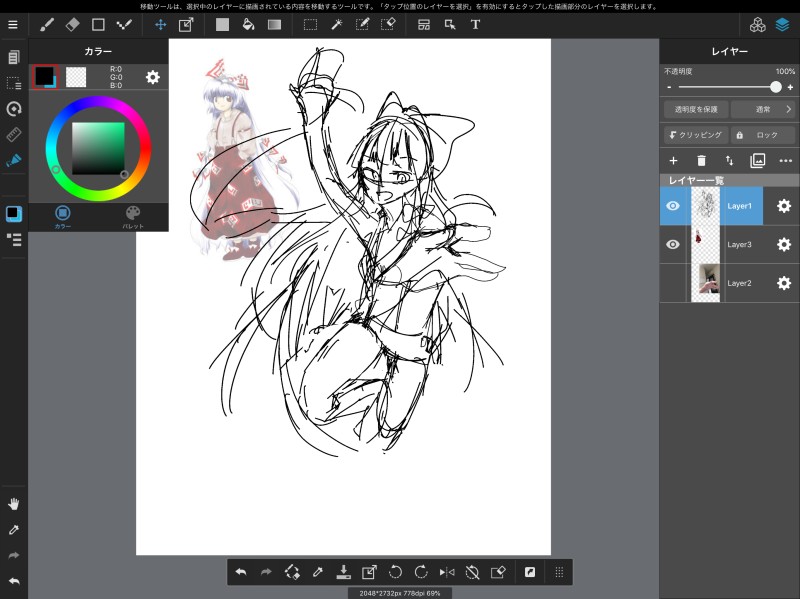
Task: Delete layer with trash icon
Action: [x=702, y=161]
